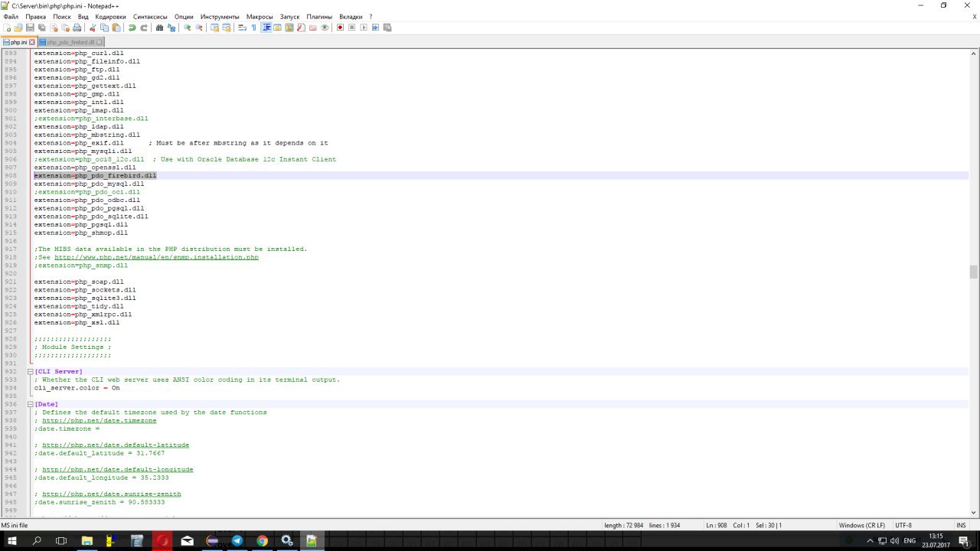980x551 pixels.
Task: Open taskbar search magnifier
Action: [37, 540]
